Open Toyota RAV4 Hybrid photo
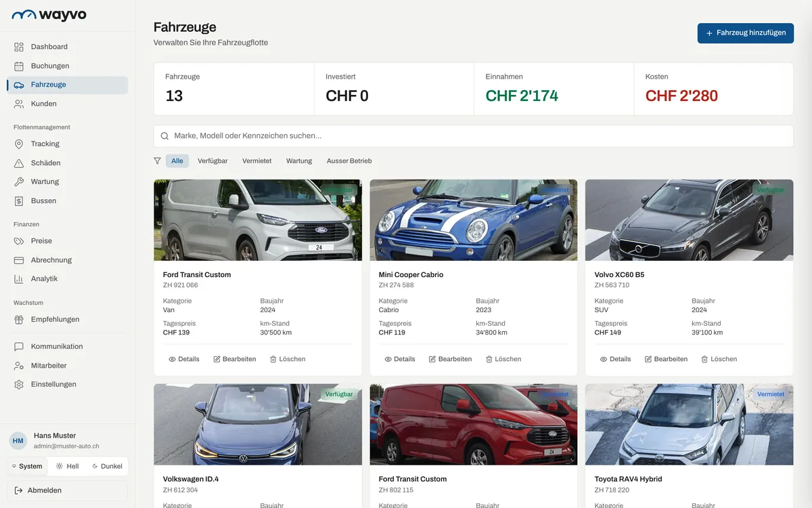This screenshot has height=508, width=812. coord(689,425)
